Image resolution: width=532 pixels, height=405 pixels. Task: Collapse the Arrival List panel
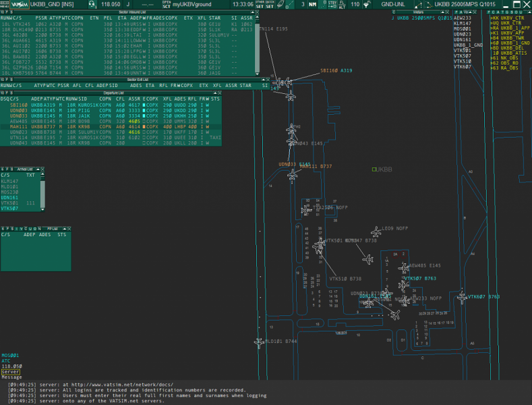point(38,169)
